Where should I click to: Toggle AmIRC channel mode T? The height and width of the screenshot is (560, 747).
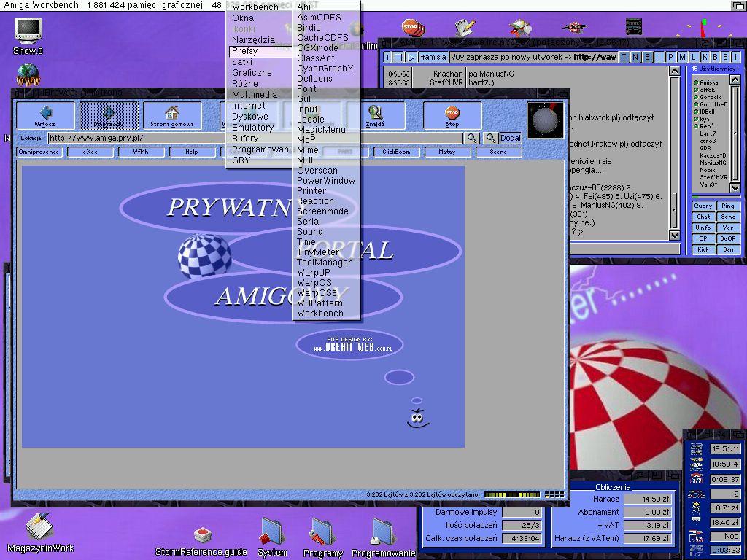tap(624, 57)
